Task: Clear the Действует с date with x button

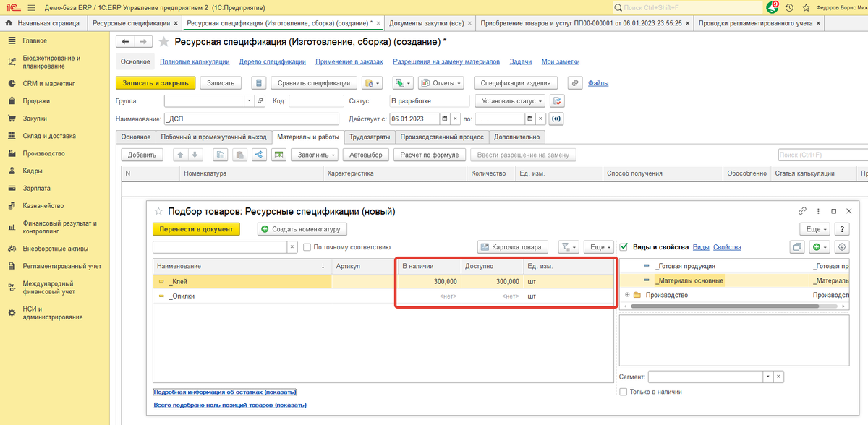Action: tap(455, 119)
